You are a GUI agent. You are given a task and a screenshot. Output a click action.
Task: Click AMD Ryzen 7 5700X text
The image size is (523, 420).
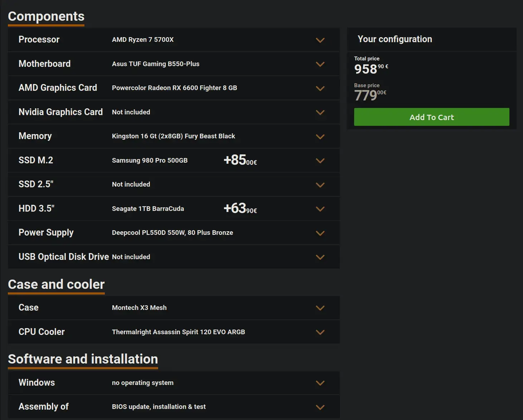pyautogui.click(x=143, y=40)
